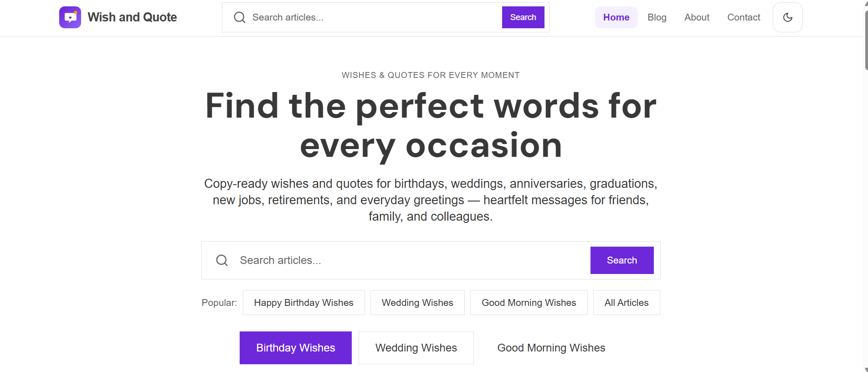Viewport: 868px width, 372px height.
Task: Go to the Home nav item
Action: 616,17
